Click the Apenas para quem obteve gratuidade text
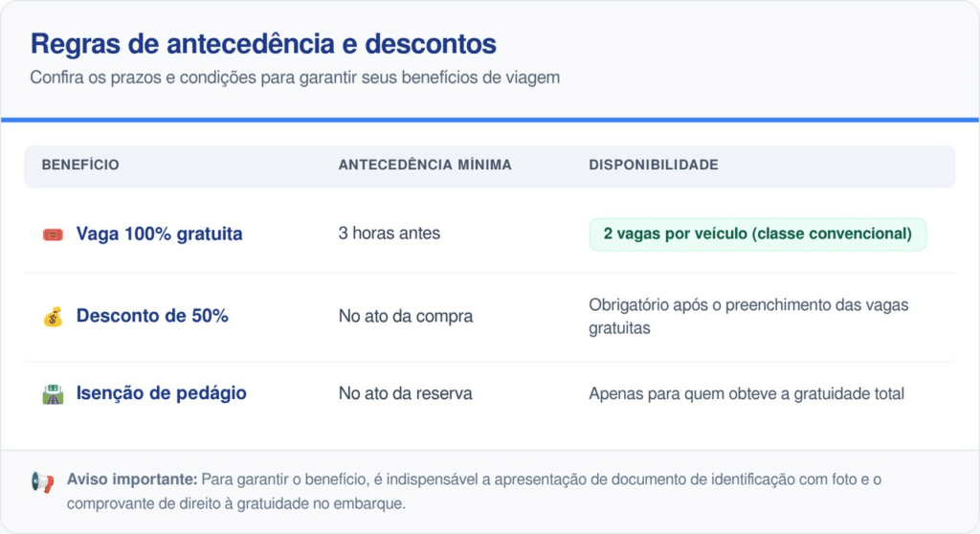Image resolution: width=980 pixels, height=534 pixels. [746, 393]
